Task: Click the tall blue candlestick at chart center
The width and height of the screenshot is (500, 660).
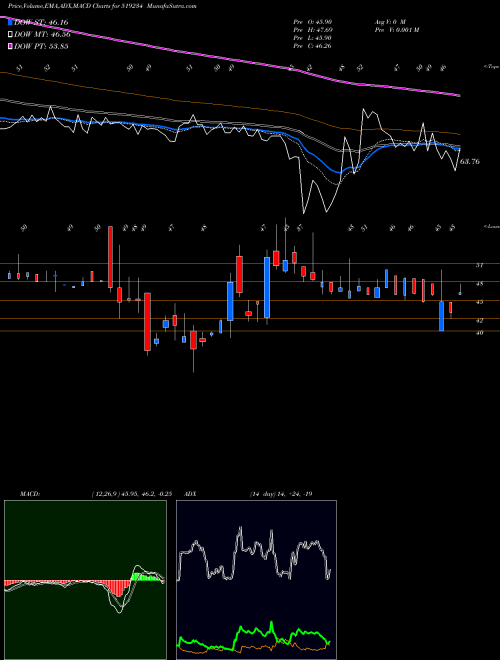Action: (267, 287)
